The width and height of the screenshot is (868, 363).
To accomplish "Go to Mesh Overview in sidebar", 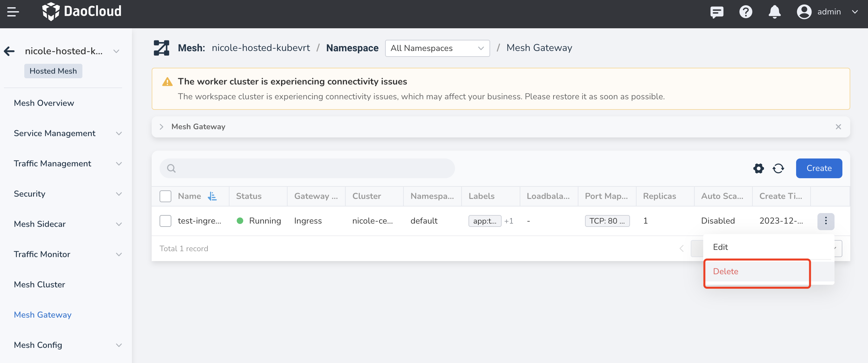I will [44, 103].
